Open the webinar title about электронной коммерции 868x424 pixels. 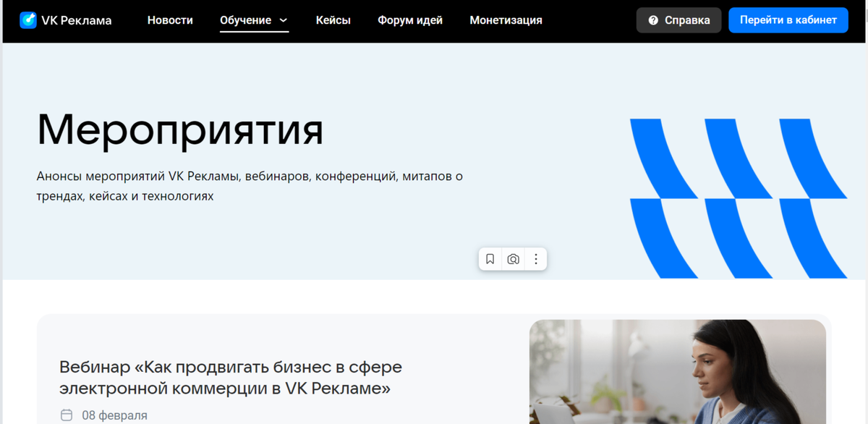[231, 378]
